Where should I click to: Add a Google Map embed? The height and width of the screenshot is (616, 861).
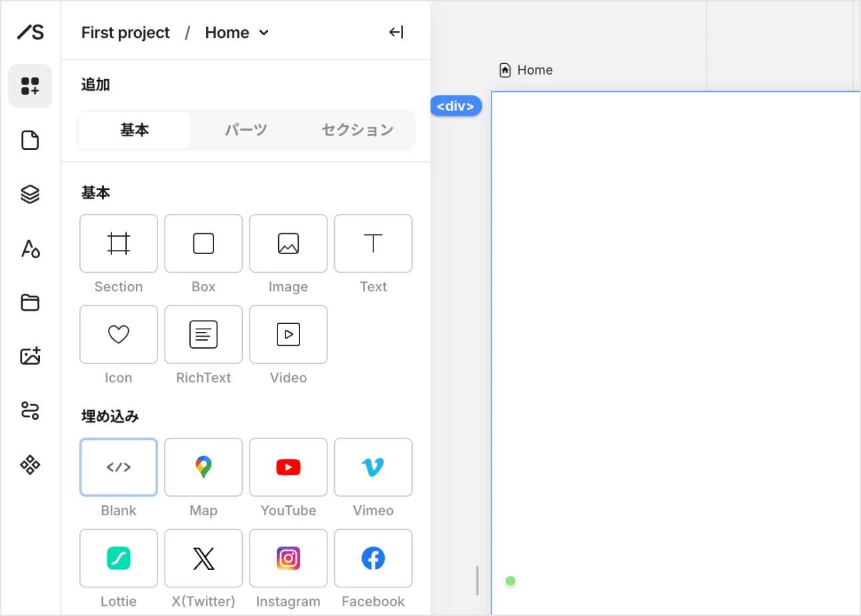tap(203, 467)
